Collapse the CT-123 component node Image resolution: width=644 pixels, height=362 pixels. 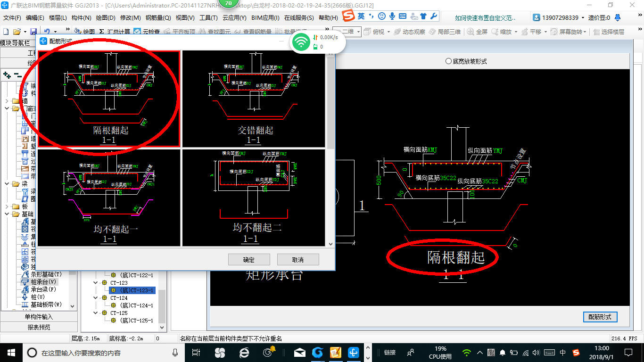[x=96, y=283]
